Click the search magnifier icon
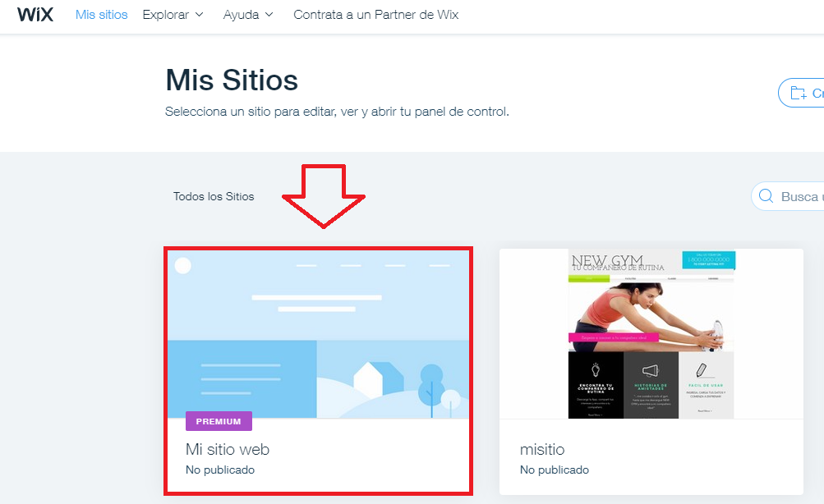The width and height of the screenshot is (824, 504). (766, 196)
